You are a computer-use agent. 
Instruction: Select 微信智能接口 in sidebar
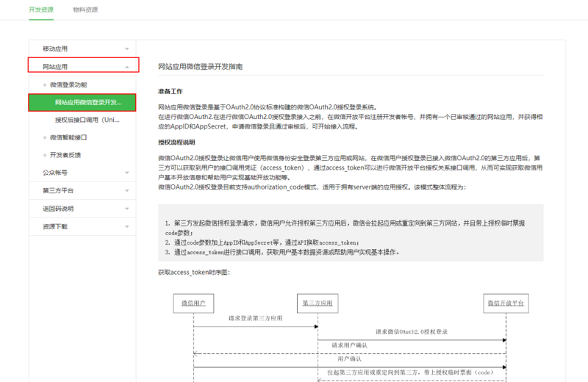[x=68, y=137]
